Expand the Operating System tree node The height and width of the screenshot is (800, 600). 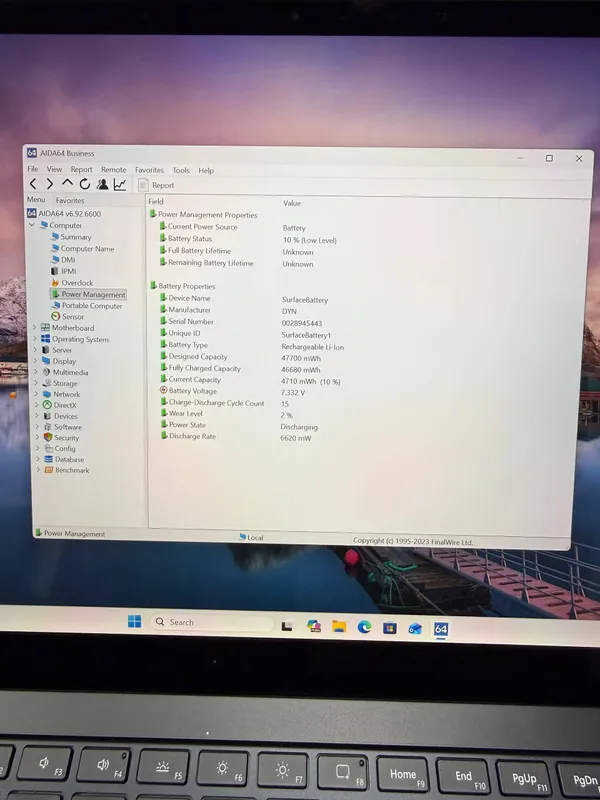point(35,339)
